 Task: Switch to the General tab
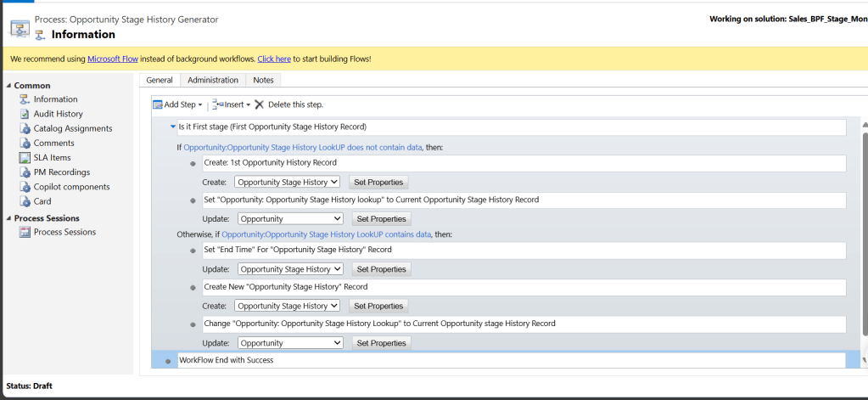coord(160,81)
